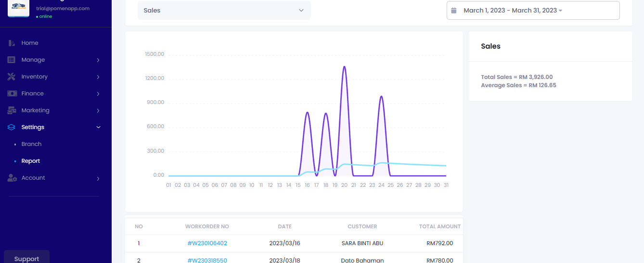The image size is (644, 263).
Task: Open the Sales report type dropdown
Action: (x=224, y=10)
